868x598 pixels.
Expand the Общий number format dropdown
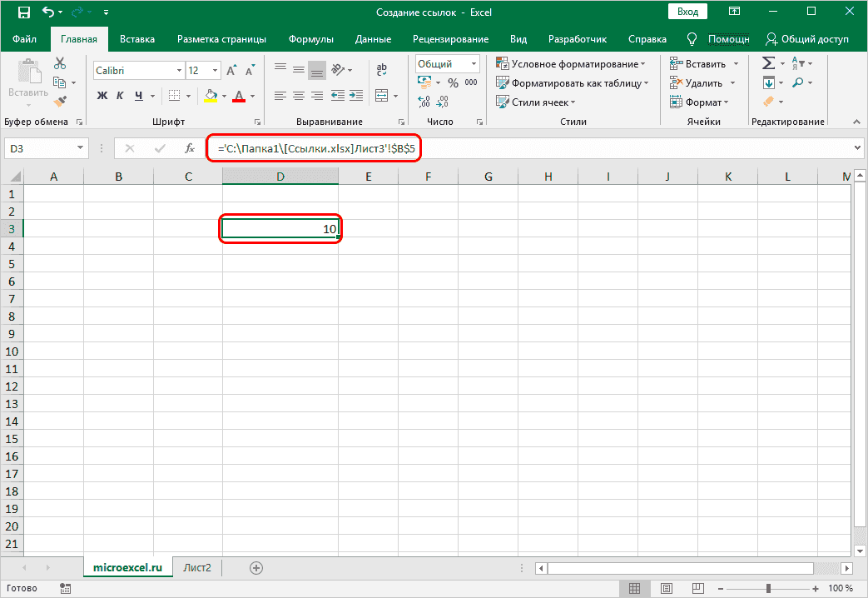coord(474,64)
